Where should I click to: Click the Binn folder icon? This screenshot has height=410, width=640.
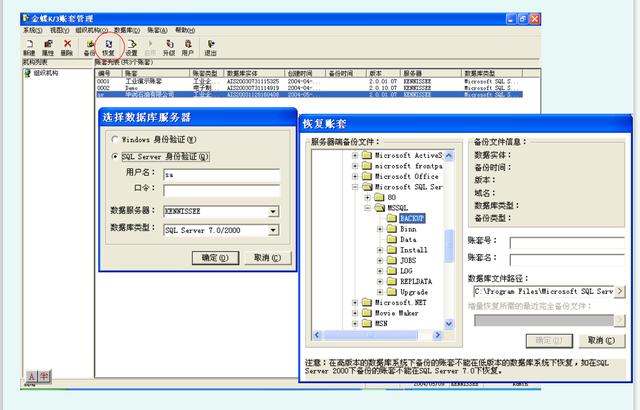click(x=392, y=229)
